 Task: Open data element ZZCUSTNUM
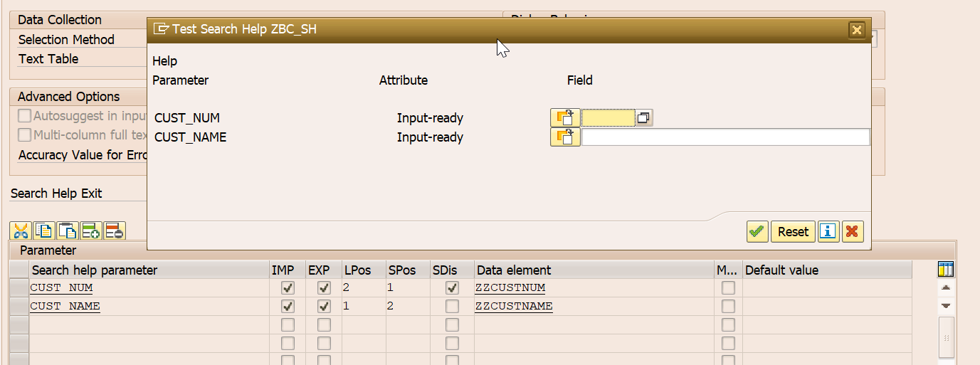pos(510,288)
